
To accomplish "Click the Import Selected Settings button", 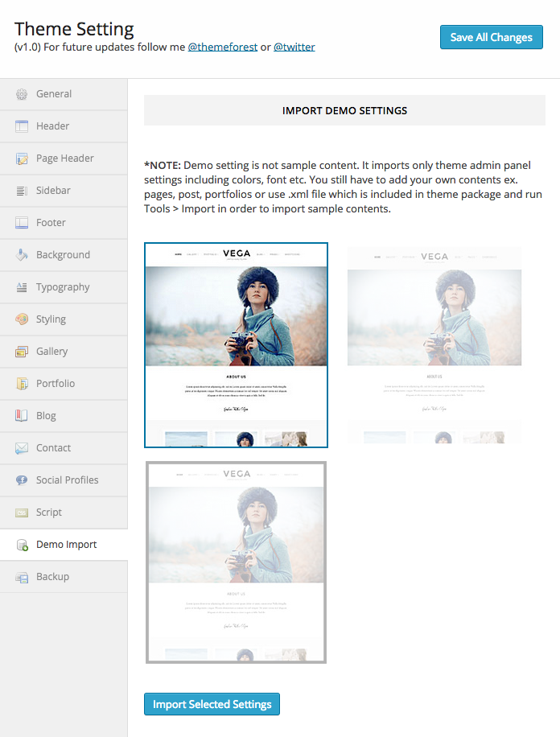I will (x=212, y=704).
